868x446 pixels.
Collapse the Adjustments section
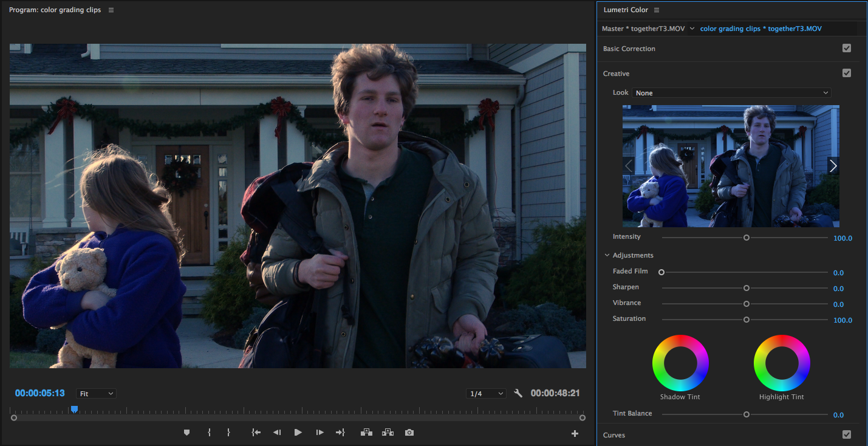click(x=606, y=255)
